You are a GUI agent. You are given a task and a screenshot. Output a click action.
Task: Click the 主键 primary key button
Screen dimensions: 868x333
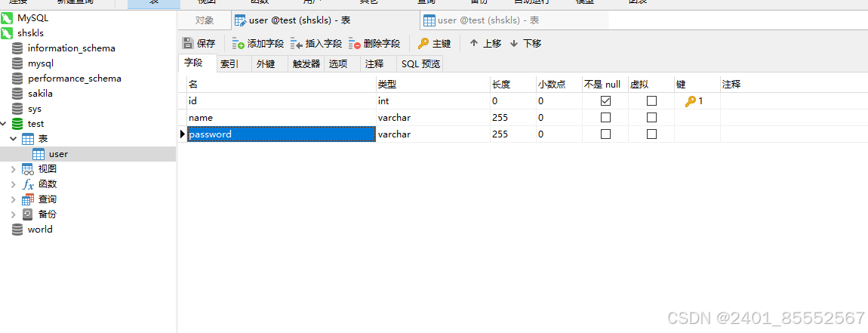[x=435, y=43]
